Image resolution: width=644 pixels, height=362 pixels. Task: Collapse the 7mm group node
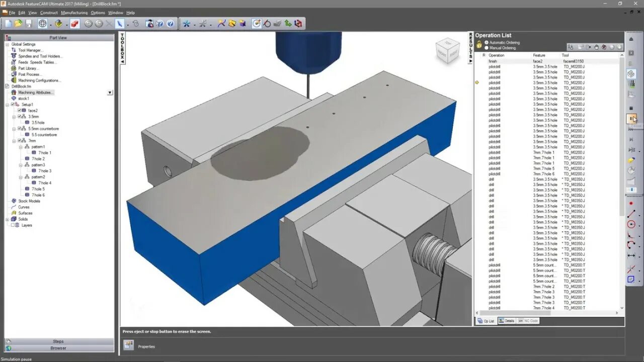pos(14,141)
